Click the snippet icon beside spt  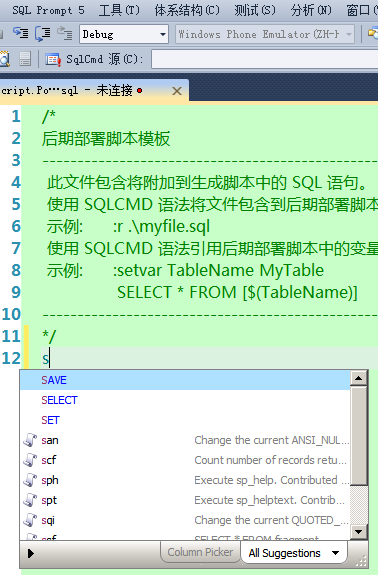coord(30,500)
